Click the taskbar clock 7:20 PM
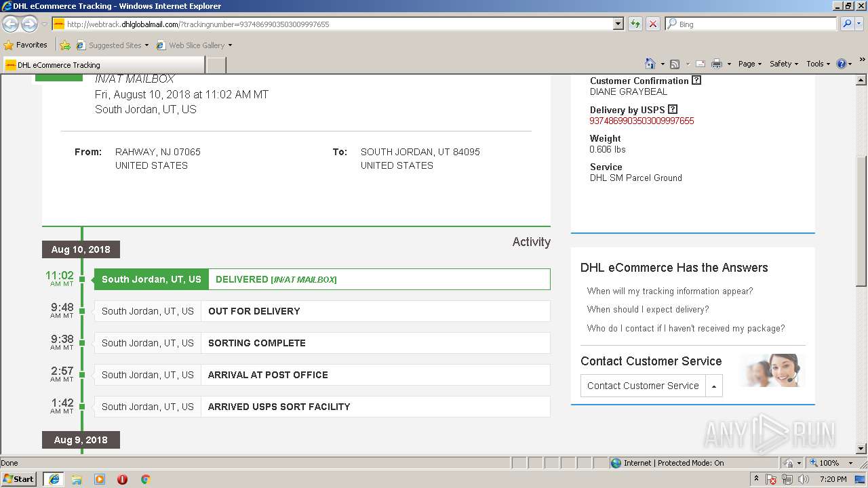The image size is (868, 488). (x=833, y=479)
